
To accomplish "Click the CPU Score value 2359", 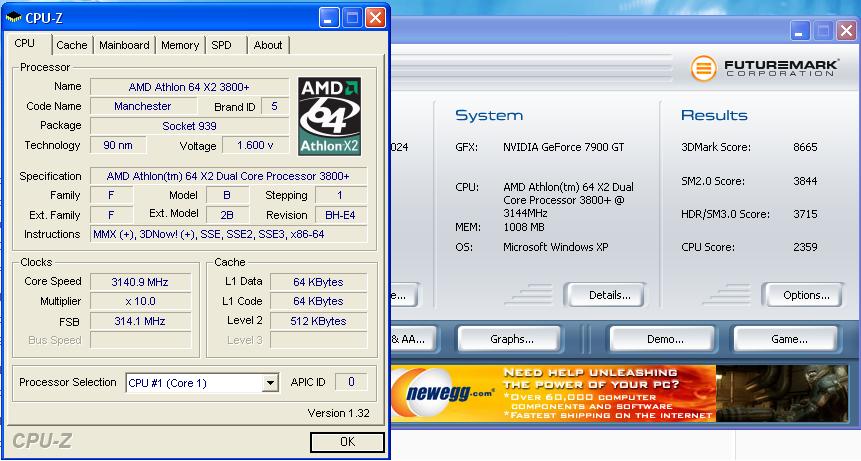I will 805,247.
